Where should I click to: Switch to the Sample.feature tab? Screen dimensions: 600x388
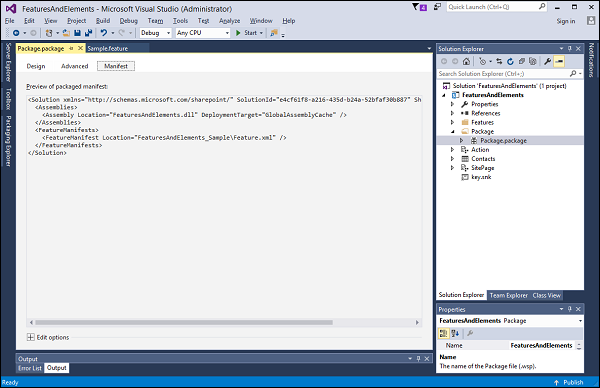point(108,49)
